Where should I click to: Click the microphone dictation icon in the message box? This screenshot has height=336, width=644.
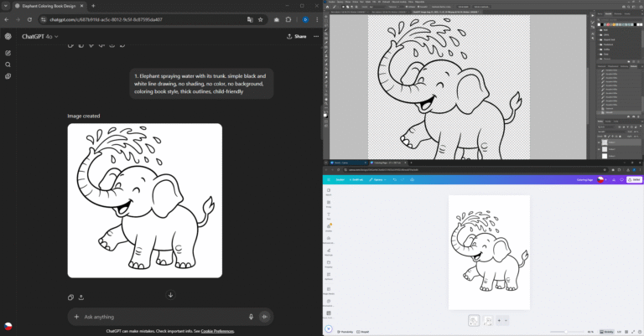251,317
